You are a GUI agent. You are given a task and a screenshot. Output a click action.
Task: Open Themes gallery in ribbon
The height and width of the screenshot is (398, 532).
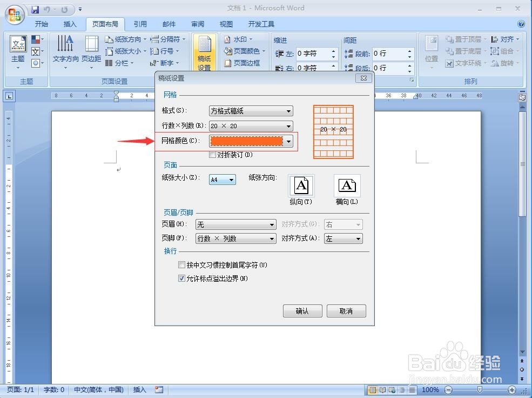coord(18,52)
